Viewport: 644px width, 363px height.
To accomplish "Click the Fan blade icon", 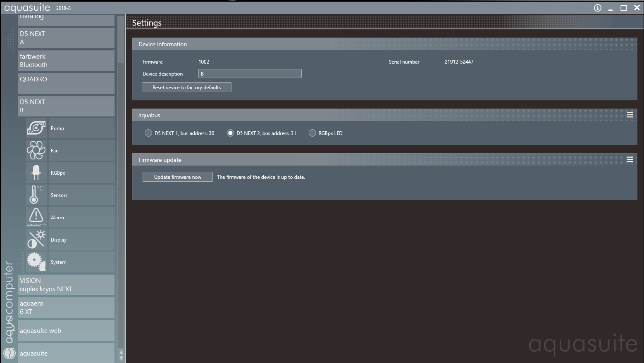I will (x=36, y=150).
